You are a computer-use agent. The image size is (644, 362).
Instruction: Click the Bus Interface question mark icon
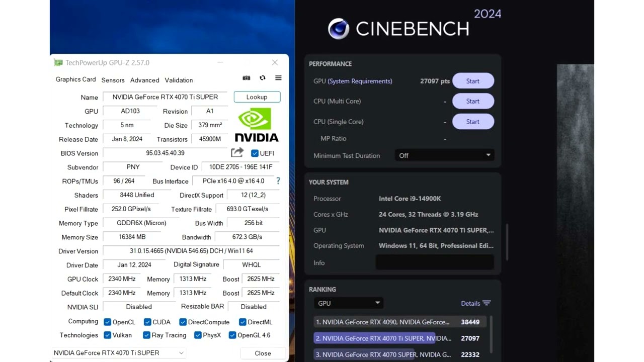click(278, 180)
